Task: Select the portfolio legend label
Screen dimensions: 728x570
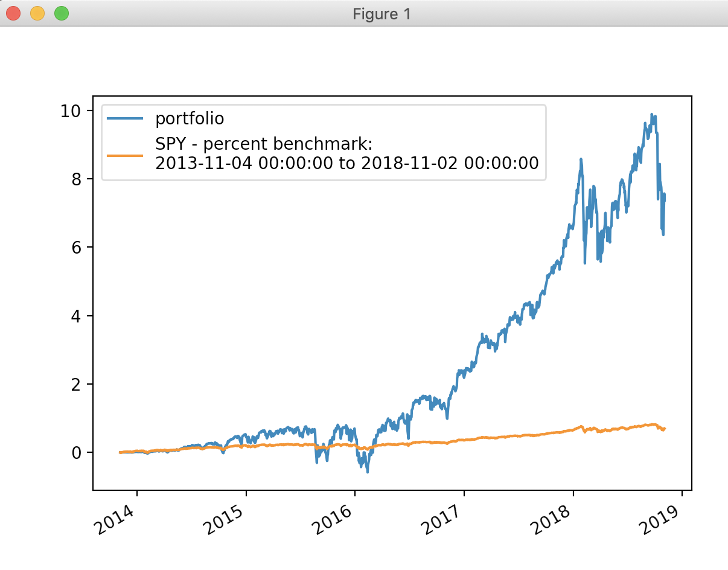Action: pyautogui.click(x=190, y=119)
